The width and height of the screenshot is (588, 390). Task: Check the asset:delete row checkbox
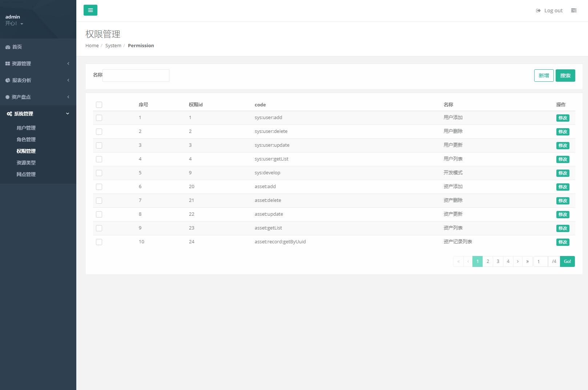(99, 201)
